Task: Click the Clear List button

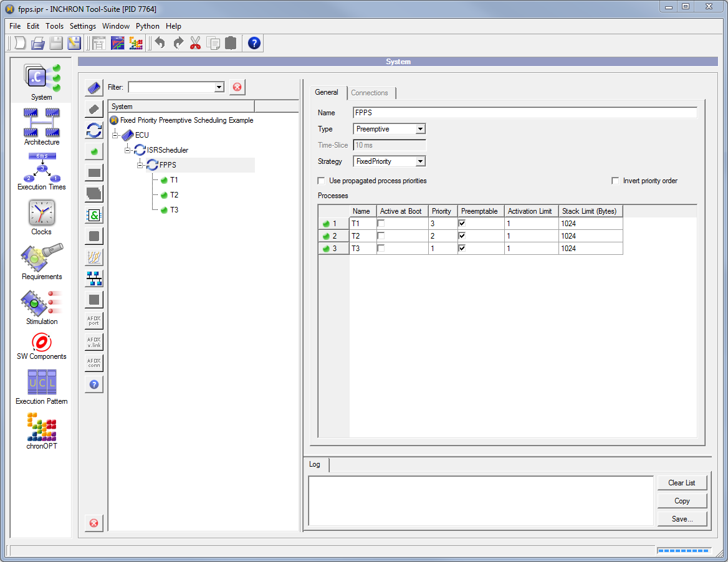Action: [682, 483]
